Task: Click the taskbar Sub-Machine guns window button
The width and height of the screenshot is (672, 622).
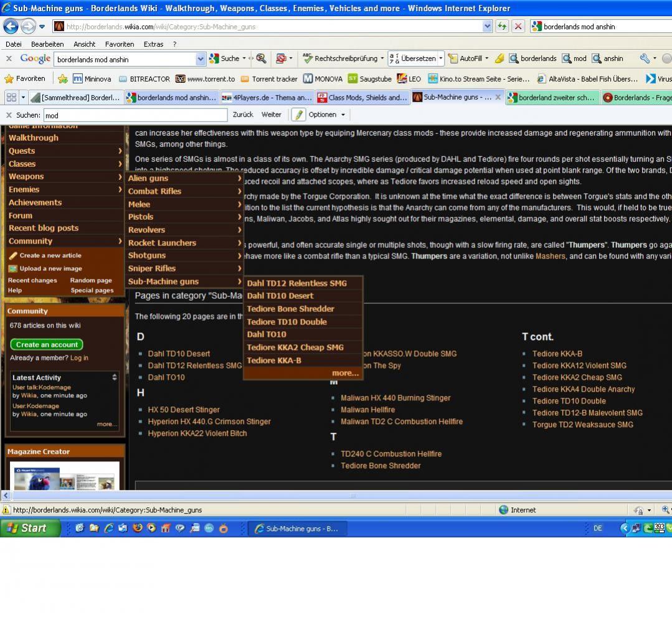Action: (297, 529)
